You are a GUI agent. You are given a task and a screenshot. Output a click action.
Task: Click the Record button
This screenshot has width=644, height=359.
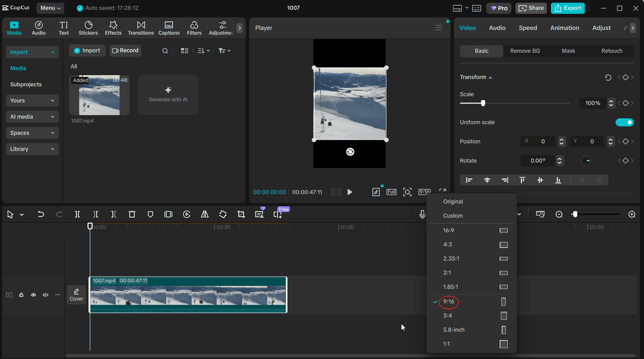[x=125, y=50]
